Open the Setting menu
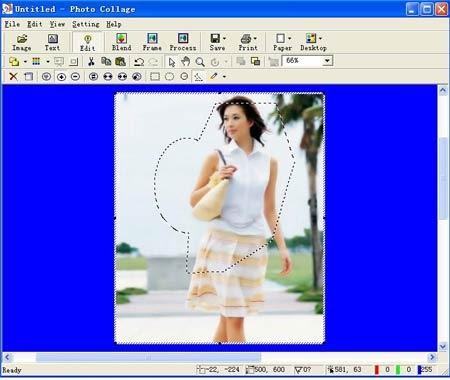This screenshot has width=450, height=380. (86, 24)
